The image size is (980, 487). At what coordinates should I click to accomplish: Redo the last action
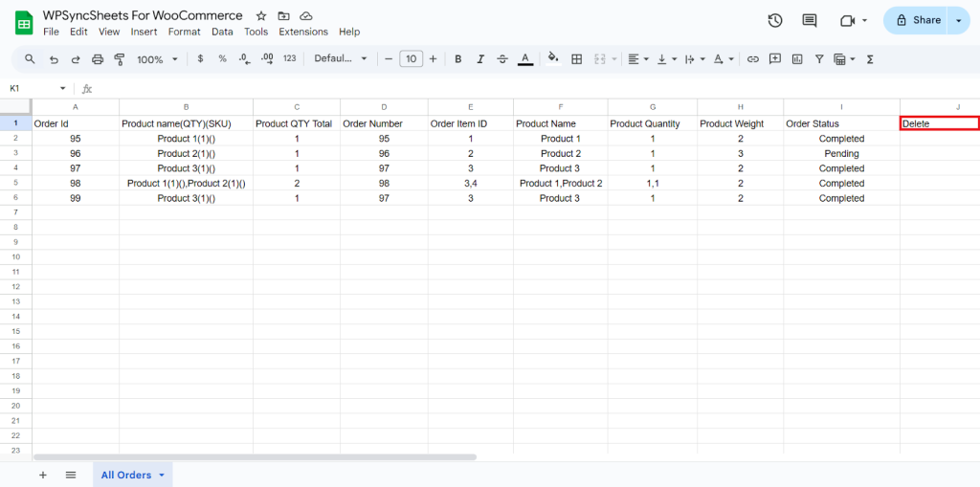pos(76,59)
